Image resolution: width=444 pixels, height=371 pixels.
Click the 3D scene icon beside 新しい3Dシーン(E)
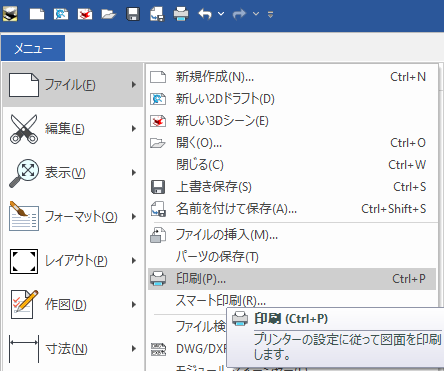click(x=158, y=121)
